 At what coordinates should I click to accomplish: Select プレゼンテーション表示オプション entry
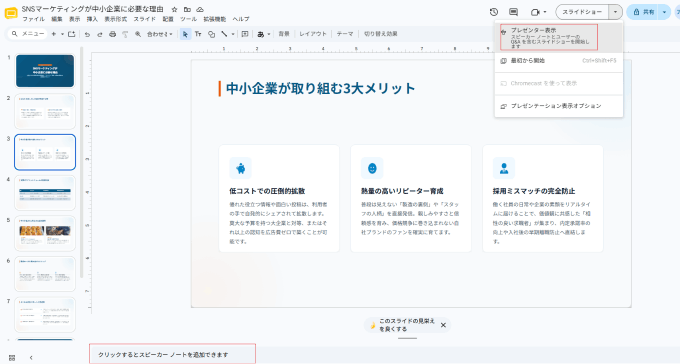pyautogui.click(x=559, y=106)
